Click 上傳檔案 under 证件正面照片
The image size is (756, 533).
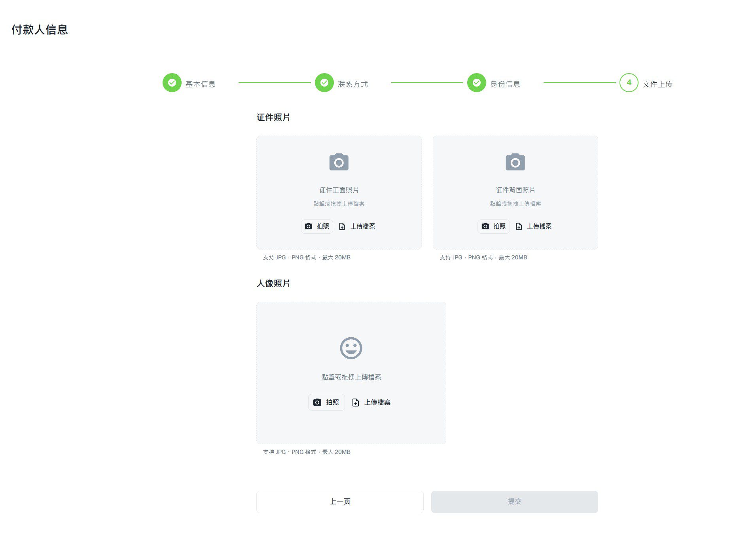(x=357, y=226)
